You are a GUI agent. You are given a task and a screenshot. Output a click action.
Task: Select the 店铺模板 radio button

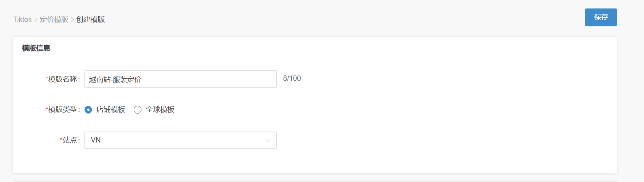[x=88, y=110]
